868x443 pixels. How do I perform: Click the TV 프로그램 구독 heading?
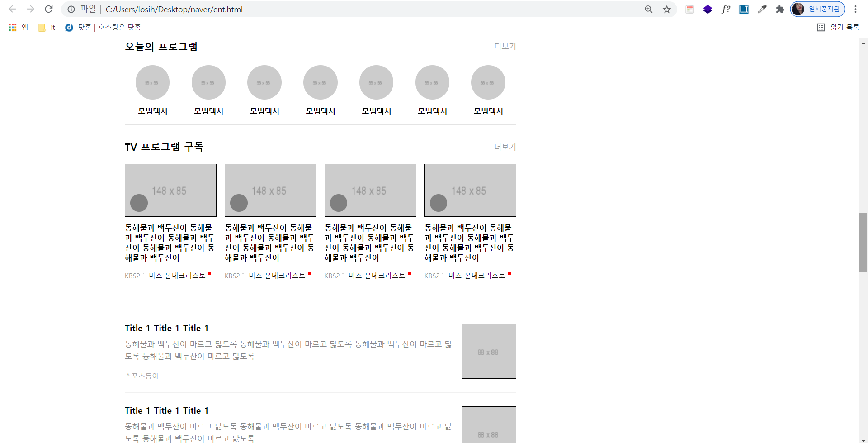coord(164,147)
